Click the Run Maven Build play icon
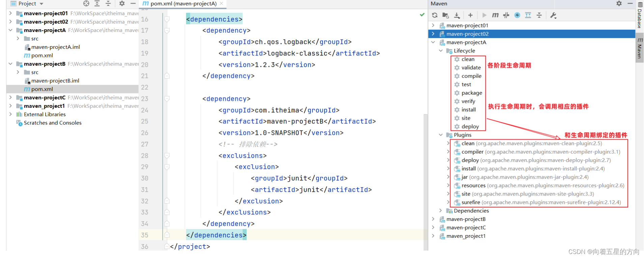 [x=484, y=15]
